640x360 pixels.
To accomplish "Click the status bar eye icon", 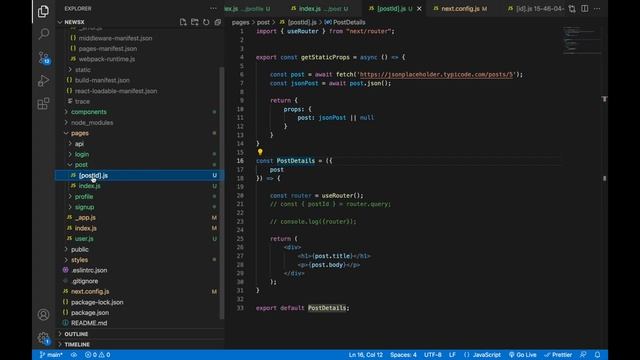I will click(73, 355).
